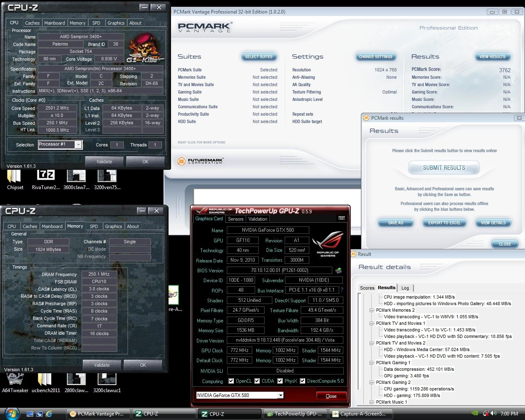Image resolution: width=525 pixels, height=420 pixels.
Task: Switch to Scores tab in Result details
Action: click(x=367, y=288)
